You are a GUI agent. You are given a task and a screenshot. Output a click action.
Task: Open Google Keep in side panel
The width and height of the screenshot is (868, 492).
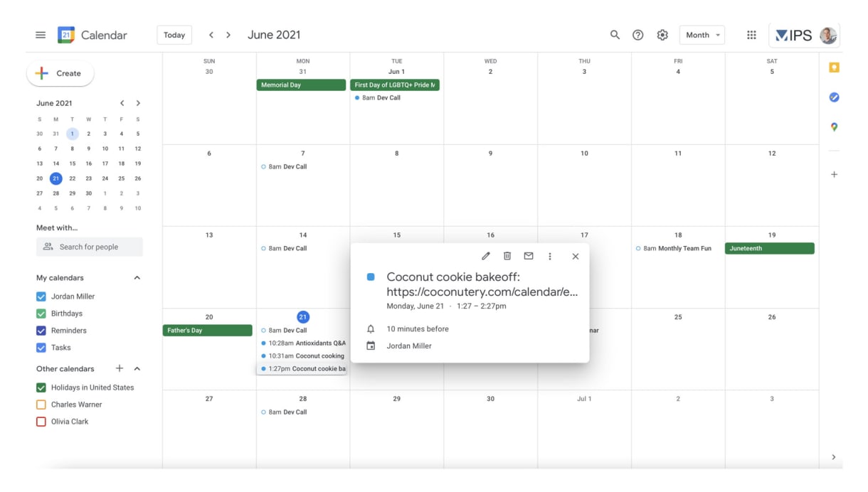(x=835, y=68)
